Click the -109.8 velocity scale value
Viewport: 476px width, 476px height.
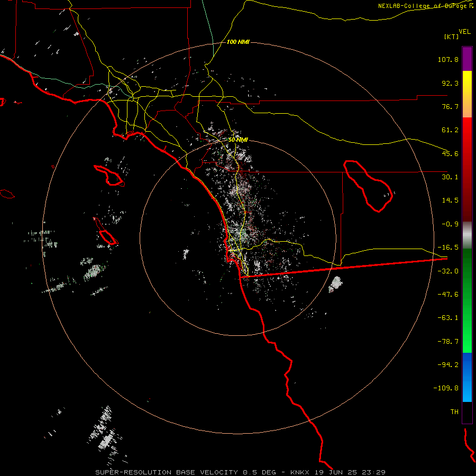click(446, 388)
